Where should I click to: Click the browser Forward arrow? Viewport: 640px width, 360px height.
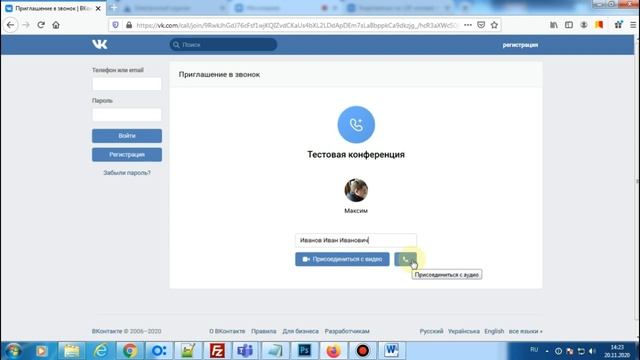[x=26, y=25]
